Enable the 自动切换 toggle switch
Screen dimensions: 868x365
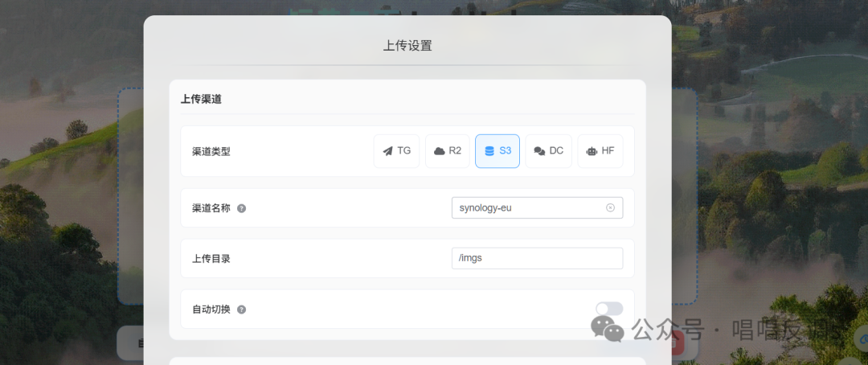coord(608,309)
